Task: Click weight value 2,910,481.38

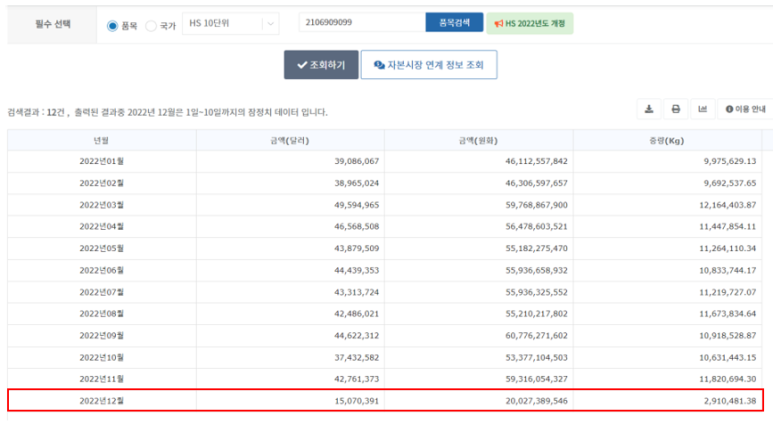Action: (x=730, y=401)
